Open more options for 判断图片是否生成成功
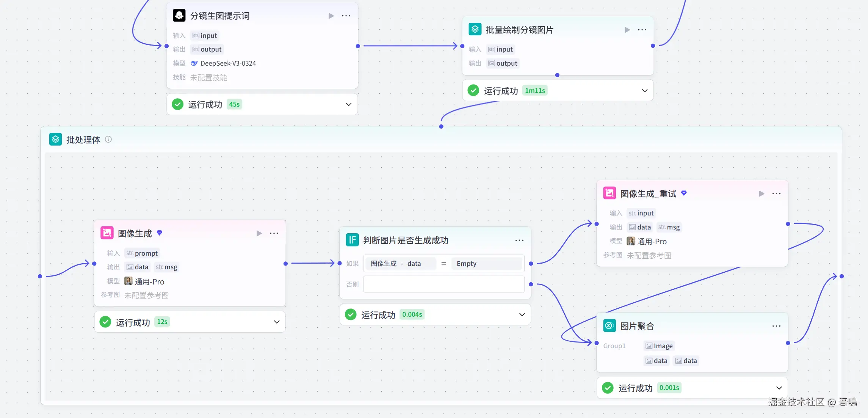Image resolution: width=868 pixels, height=418 pixels. [x=519, y=240]
